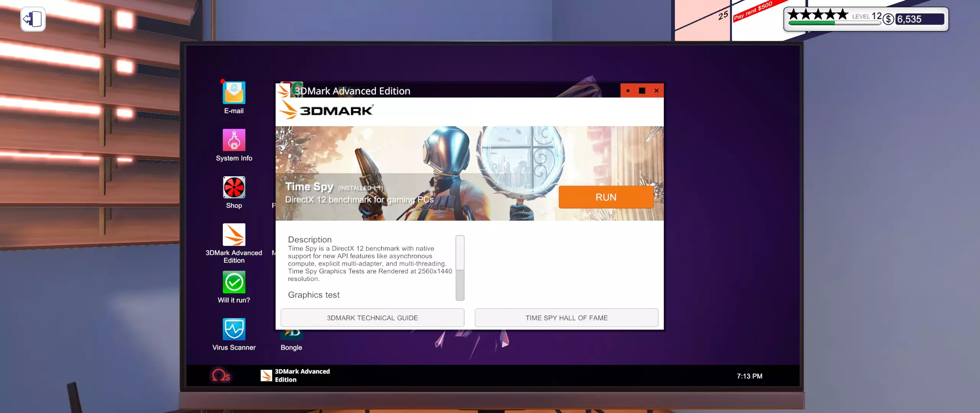This screenshot has height=413, width=980.
Task: Launch the Virus Scanner icon
Action: [x=234, y=330]
